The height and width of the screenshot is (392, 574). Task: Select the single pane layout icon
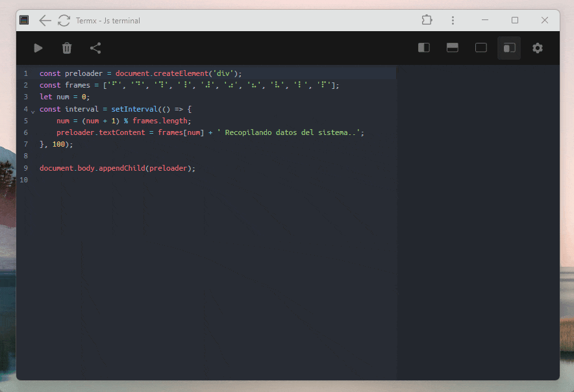pos(481,47)
